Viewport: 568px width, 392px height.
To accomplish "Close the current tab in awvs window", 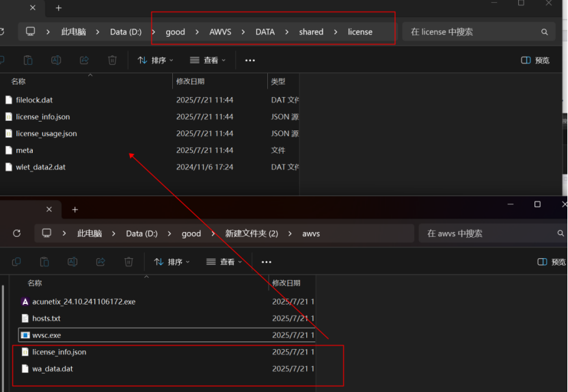I will pyautogui.click(x=49, y=209).
